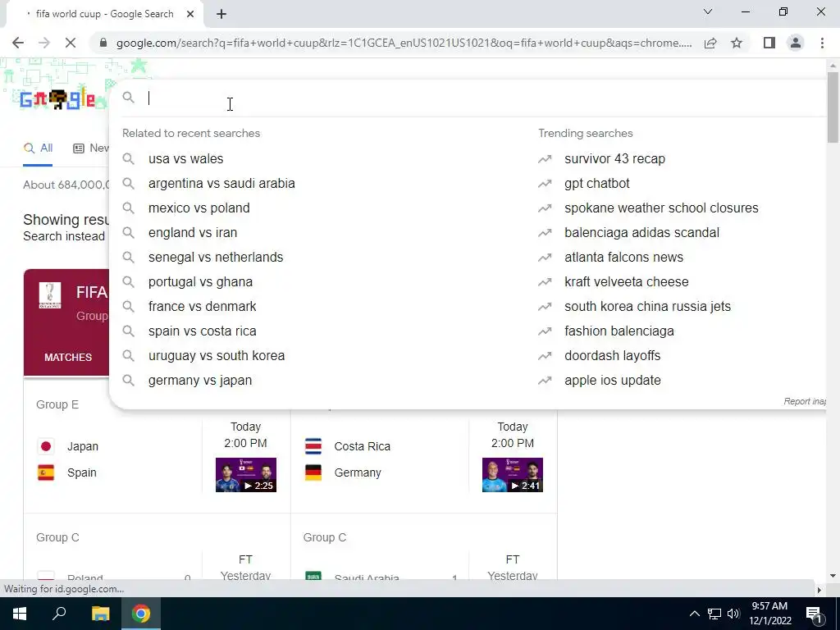Open the tab search chevron
This screenshot has height=630, width=840.
708,11
